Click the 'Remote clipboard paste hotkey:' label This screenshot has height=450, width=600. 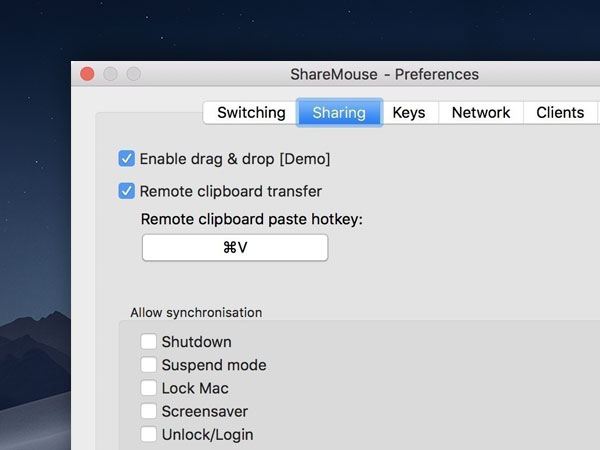tap(251, 220)
